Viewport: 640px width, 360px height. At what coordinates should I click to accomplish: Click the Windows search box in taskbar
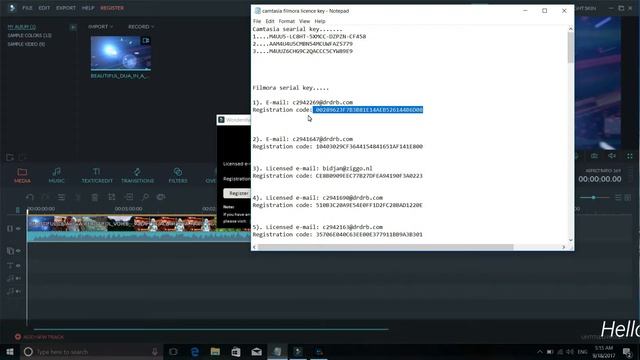tap(92, 351)
